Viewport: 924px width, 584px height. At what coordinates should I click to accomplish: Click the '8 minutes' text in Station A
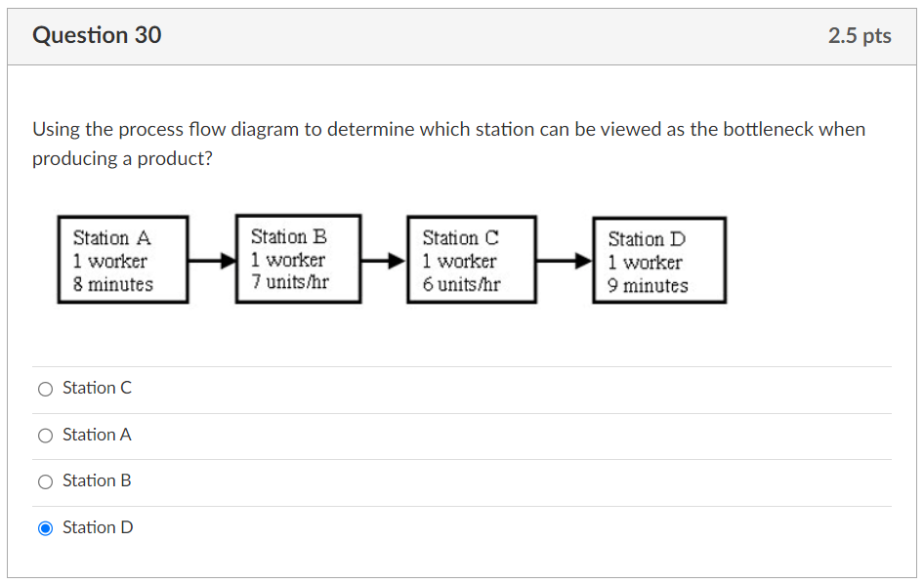point(109,285)
